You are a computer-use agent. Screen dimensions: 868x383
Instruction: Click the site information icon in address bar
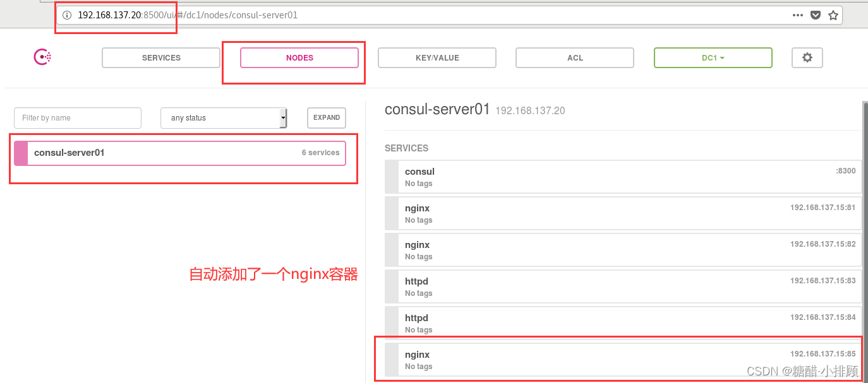(x=67, y=15)
